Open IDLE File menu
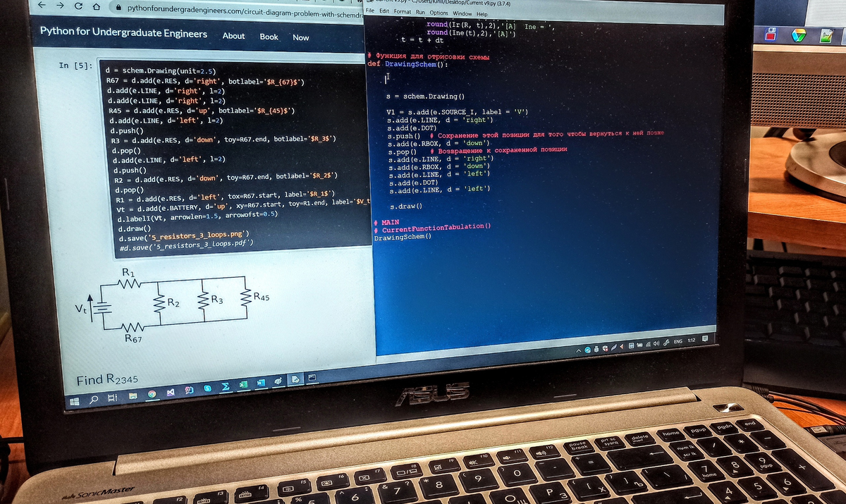 coord(371,11)
